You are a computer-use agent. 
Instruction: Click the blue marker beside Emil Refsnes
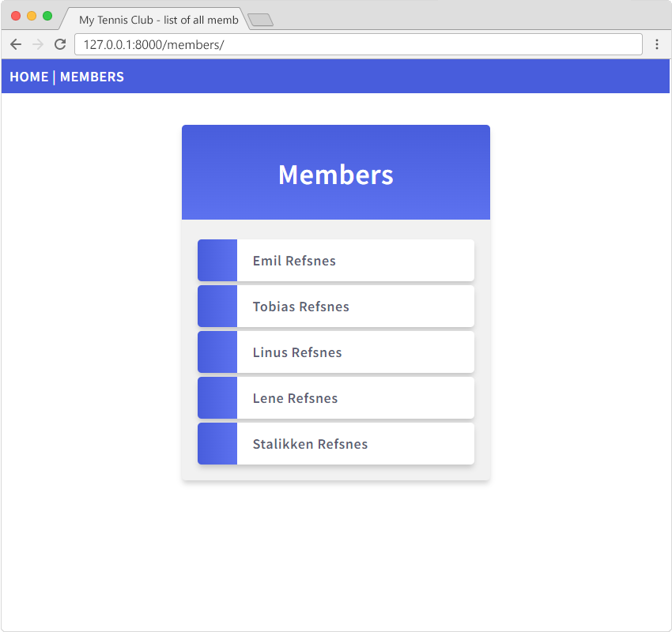[x=217, y=260]
